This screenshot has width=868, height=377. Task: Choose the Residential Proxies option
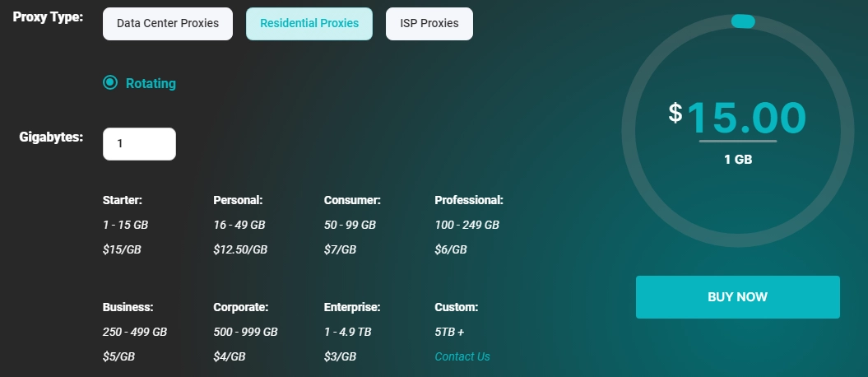point(309,24)
